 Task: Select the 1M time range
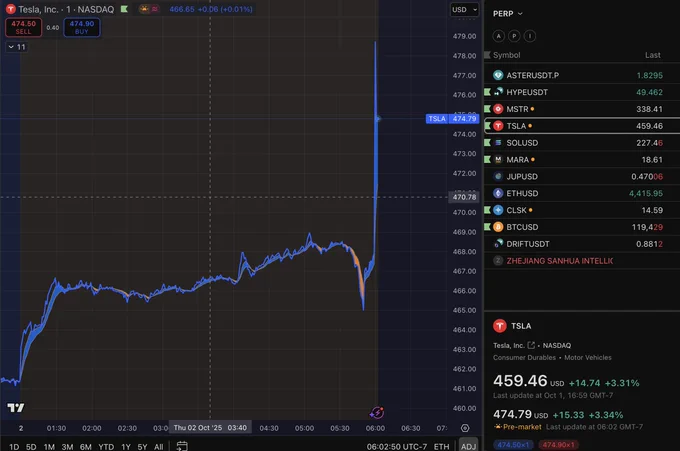click(49, 446)
